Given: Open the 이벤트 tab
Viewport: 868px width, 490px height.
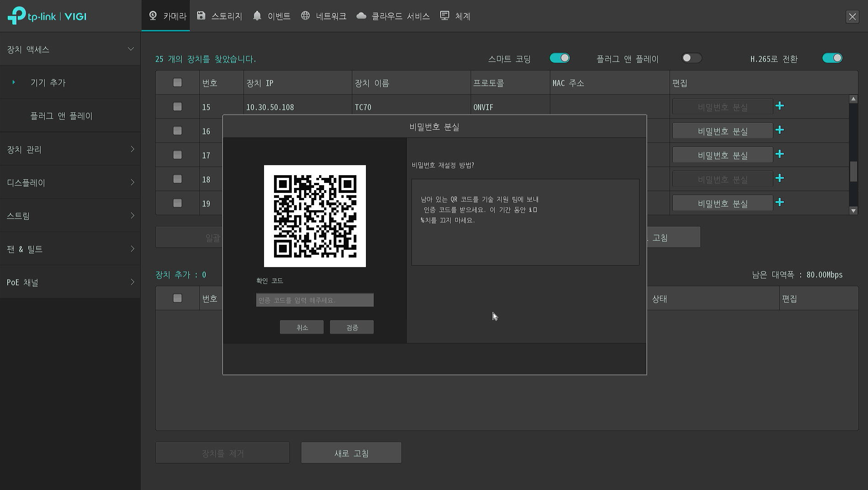Looking at the screenshot, I should click(x=272, y=16).
